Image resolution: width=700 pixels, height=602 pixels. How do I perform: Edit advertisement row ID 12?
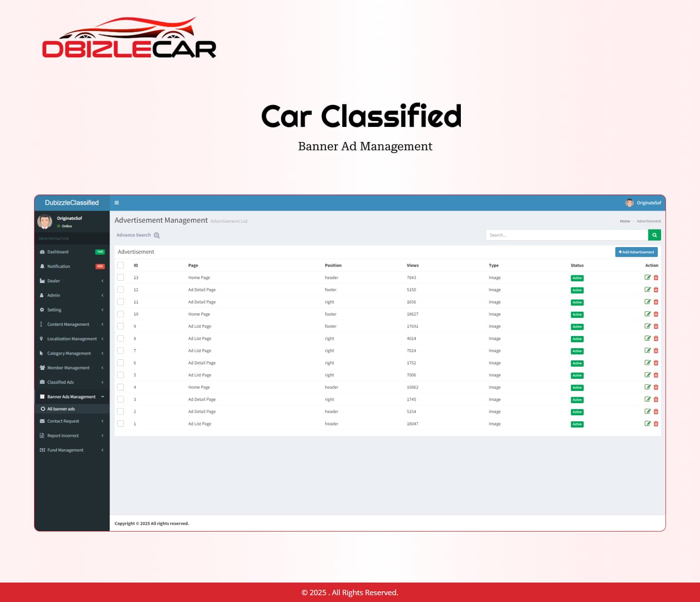click(647, 289)
